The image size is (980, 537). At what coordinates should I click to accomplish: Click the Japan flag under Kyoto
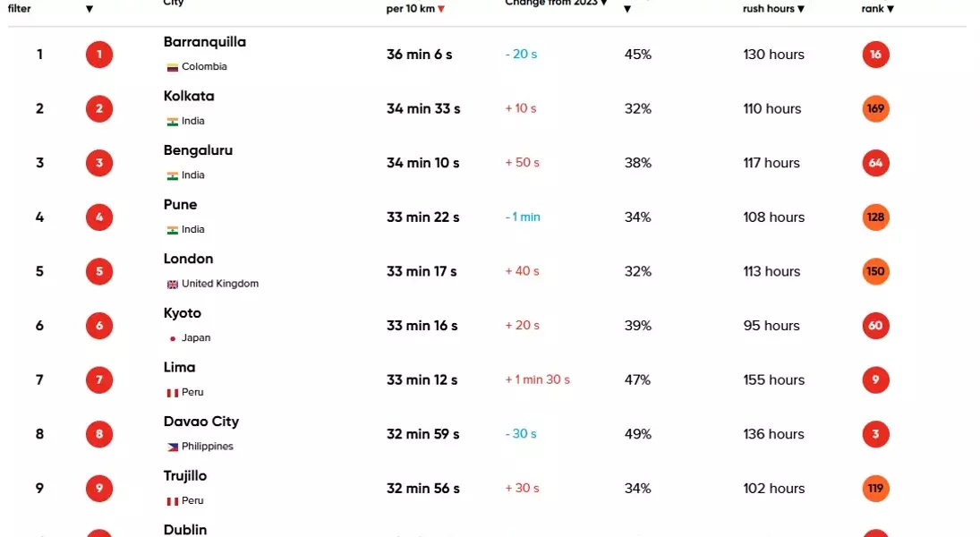[x=173, y=338]
